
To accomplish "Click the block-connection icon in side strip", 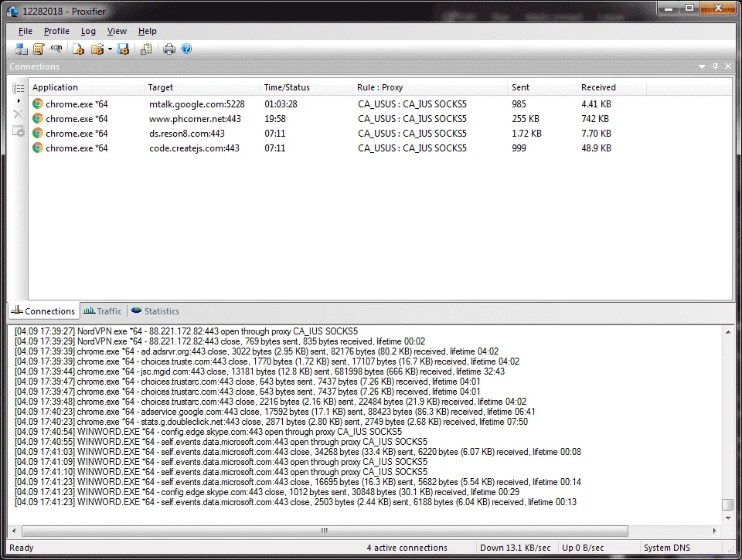I will click(x=18, y=131).
